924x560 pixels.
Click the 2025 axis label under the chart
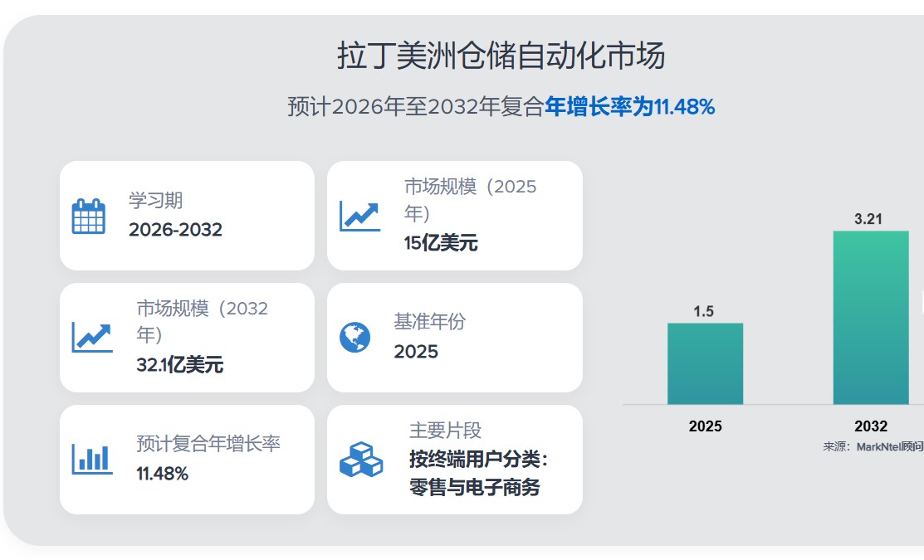tap(706, 426)
